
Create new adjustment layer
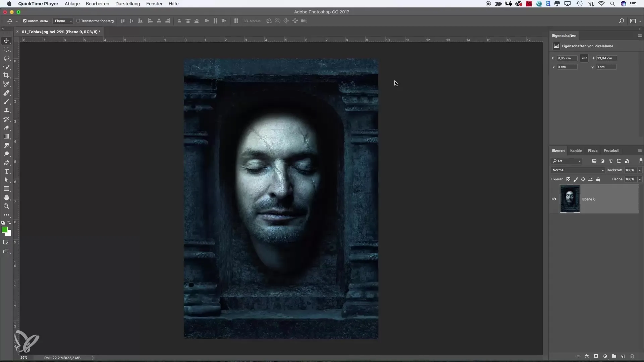click(x=605, y=356)
